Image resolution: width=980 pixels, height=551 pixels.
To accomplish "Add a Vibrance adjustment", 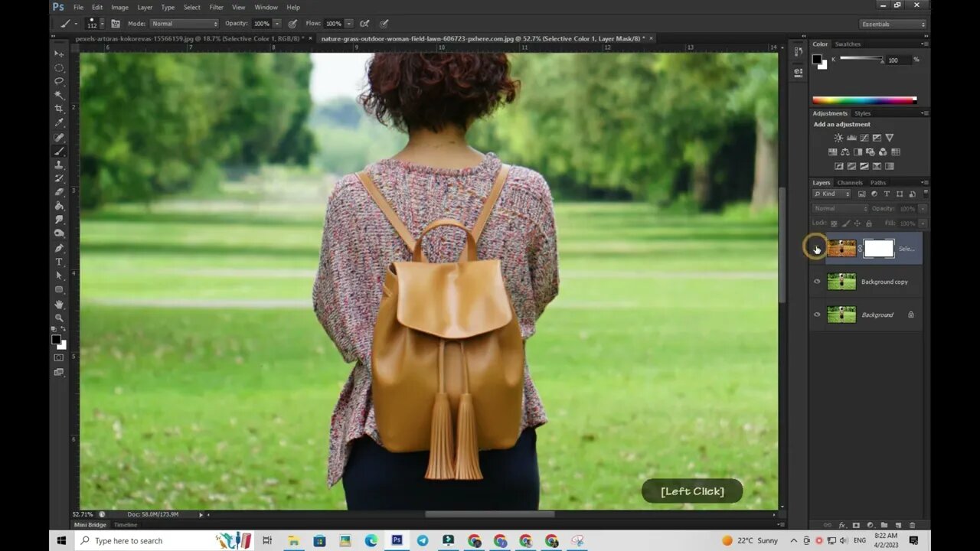I will tap(889, 138).
